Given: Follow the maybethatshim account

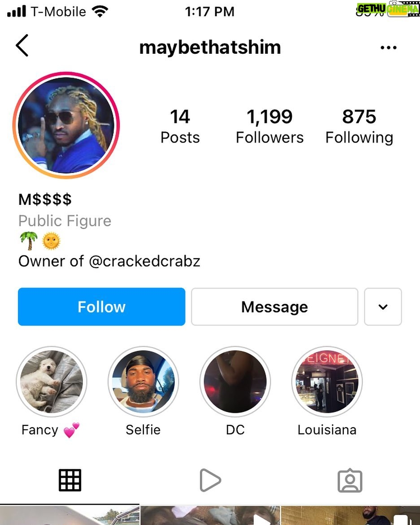Looking at the screenshot, I should pos(101,307).
